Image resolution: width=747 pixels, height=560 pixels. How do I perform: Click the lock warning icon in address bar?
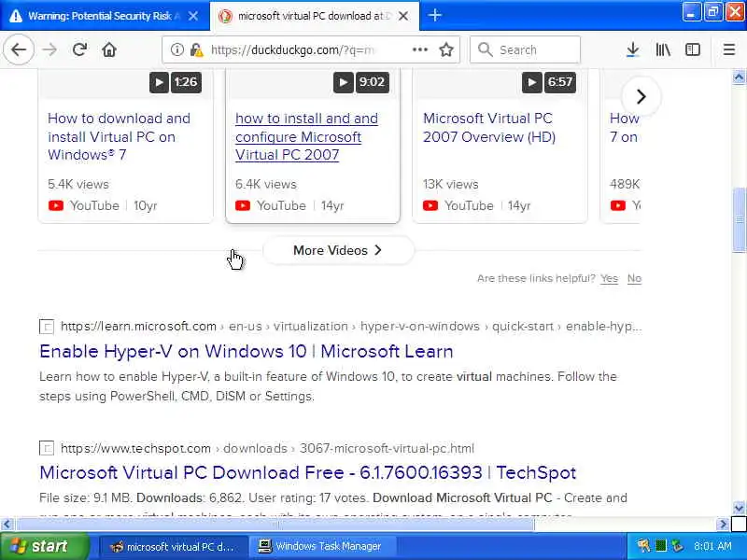point(196,49)
